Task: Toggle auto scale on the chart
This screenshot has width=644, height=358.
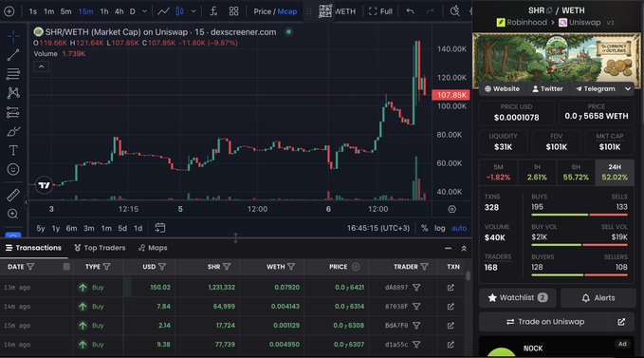Action: 459,228
